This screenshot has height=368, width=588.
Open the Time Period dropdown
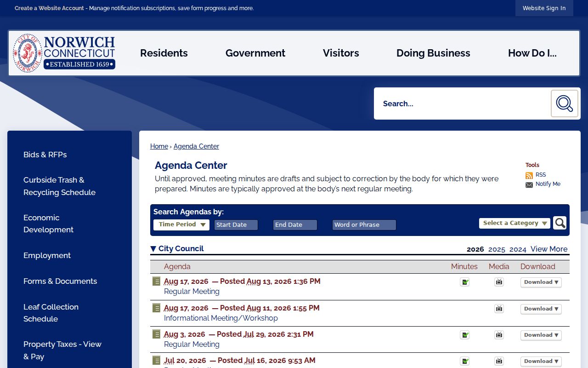(181, 224)
